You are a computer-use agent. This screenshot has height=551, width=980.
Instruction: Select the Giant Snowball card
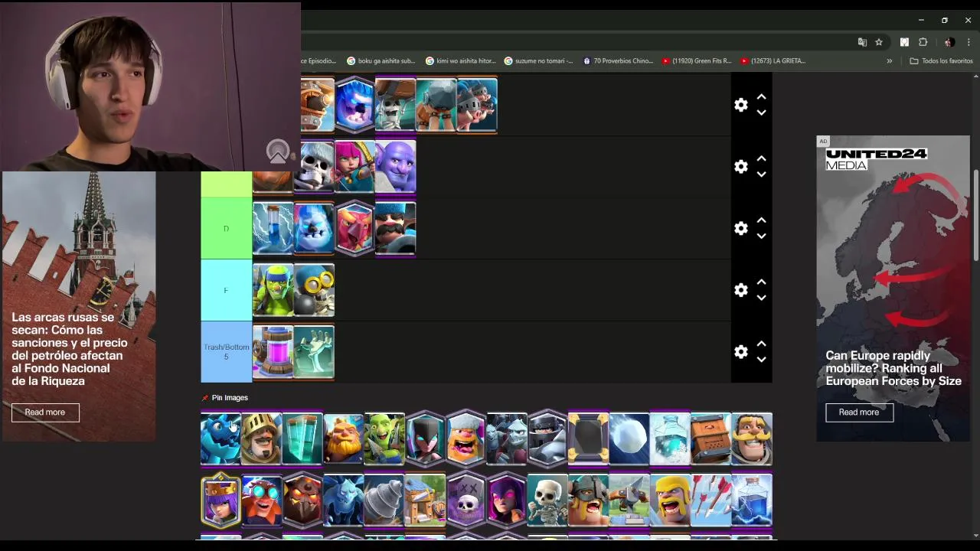coord(629,439)
